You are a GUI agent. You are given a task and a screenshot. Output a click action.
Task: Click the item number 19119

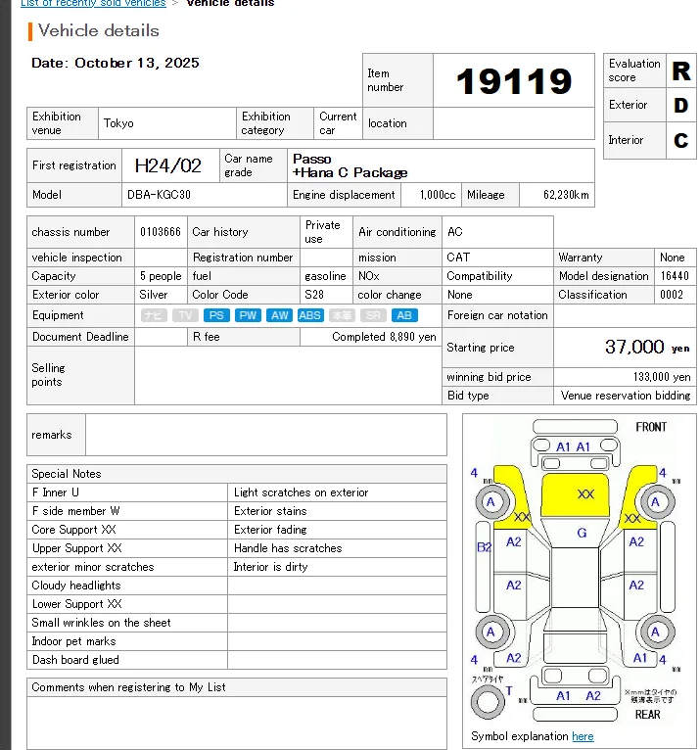[x=514, y=81]
